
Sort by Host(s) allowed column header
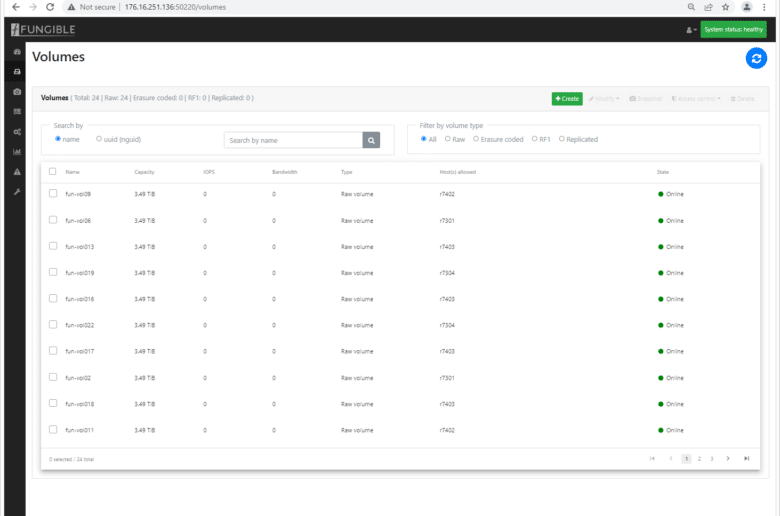(458, 172)
